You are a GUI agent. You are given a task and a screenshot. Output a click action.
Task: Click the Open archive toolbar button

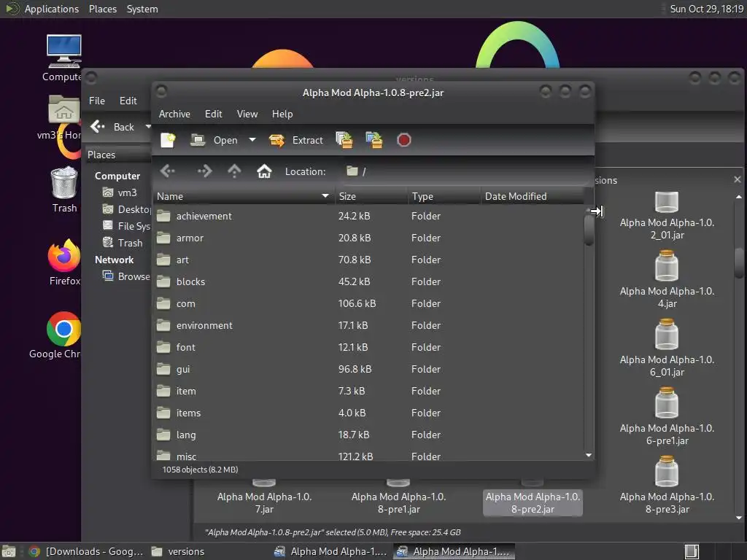click(214, 140)
